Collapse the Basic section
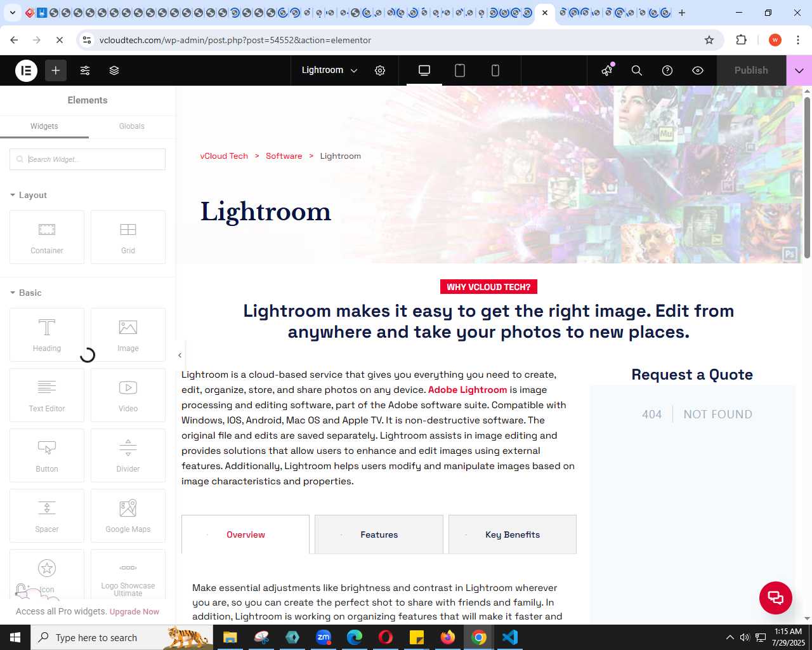 pos(26,293)
